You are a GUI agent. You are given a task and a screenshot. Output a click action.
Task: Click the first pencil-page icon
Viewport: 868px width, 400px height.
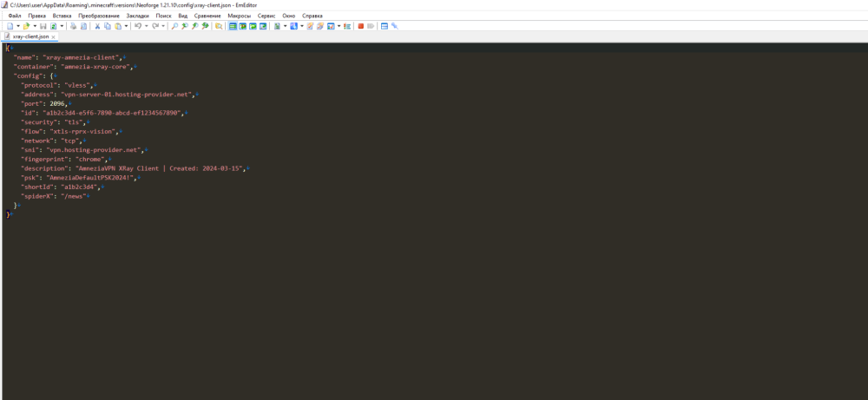pyautogui.click(x=310, y=26)
